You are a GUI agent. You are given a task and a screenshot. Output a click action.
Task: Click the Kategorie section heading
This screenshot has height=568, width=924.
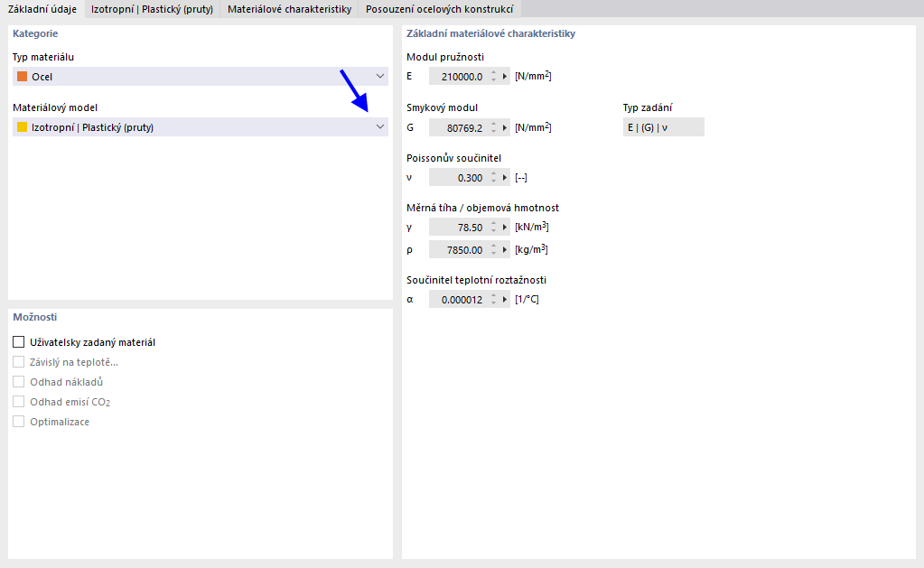35,33
